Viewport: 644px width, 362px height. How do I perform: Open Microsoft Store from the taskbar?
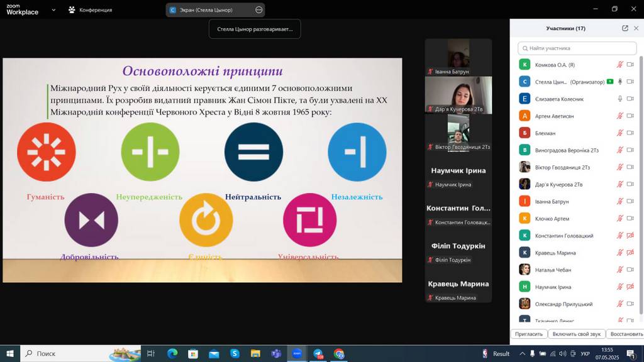(x=193, y=353)
